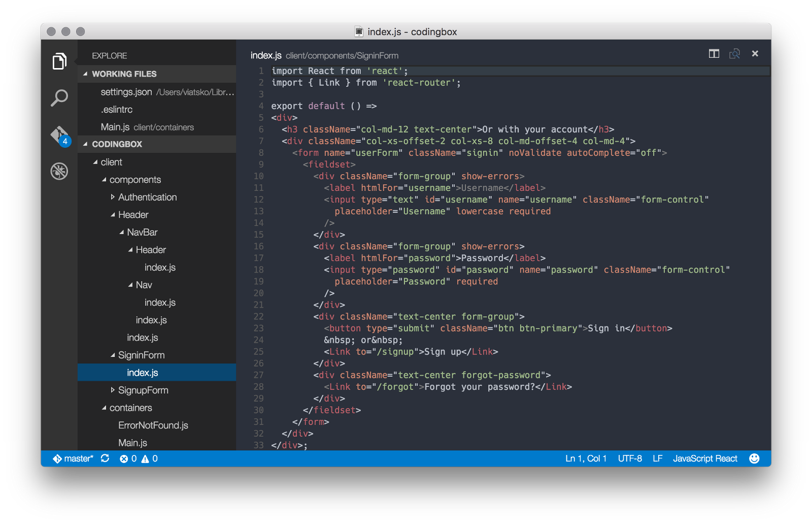This screenshot has width=812, height=525.
Task: Open the Explorer view in activity bar
Action: (x=59, y=61)
